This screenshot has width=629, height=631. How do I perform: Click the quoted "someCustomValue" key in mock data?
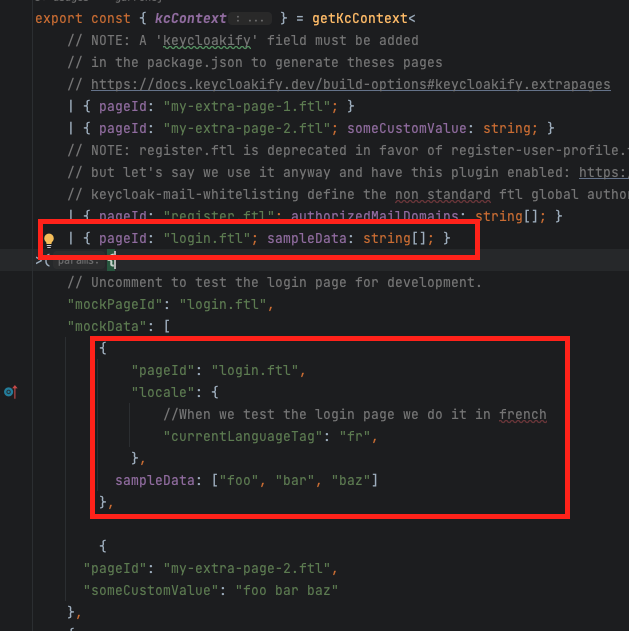click(151, 590)
